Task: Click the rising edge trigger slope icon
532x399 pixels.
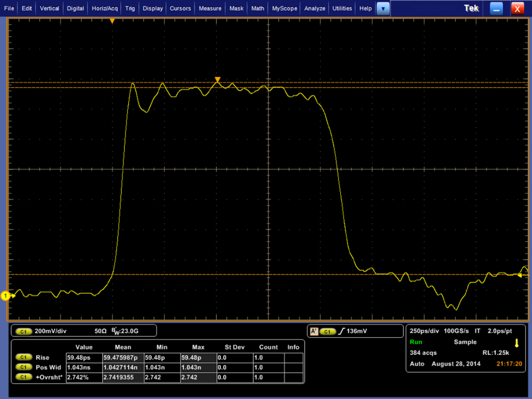Action: pos(341,331)
